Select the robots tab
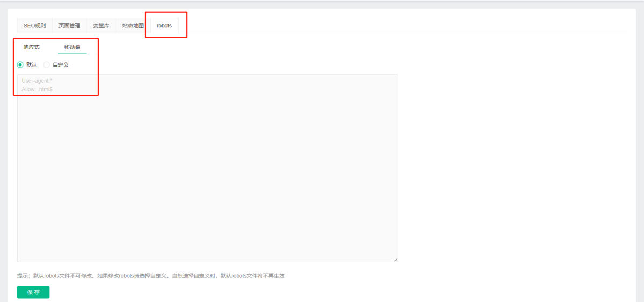Viewport: 644px width, 302px height. point(164,26)
